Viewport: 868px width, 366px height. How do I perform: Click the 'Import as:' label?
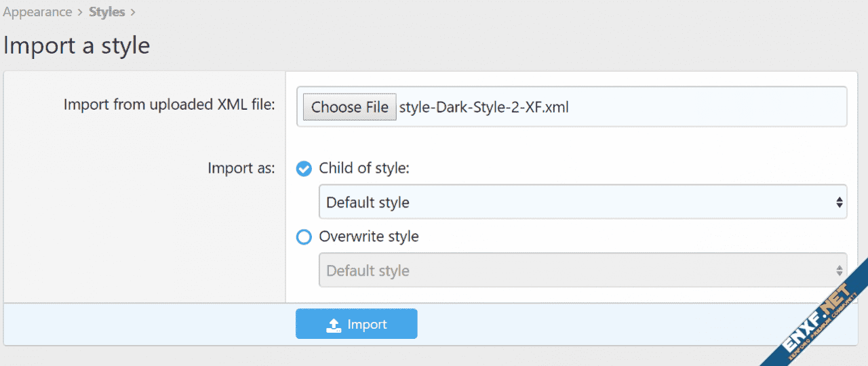(241, 168)
